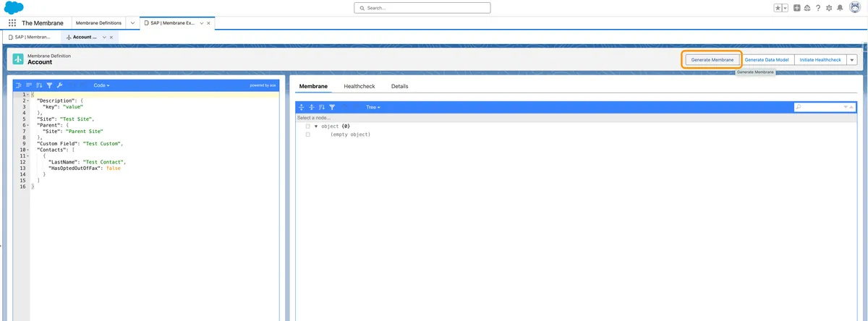Click the Generate Membrane button

(x=712, y=59)
